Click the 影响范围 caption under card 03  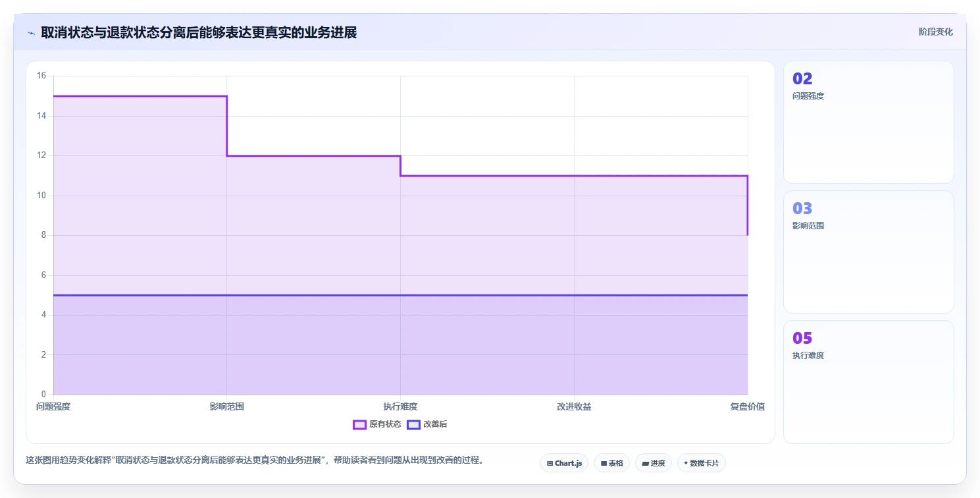point(808,226)
